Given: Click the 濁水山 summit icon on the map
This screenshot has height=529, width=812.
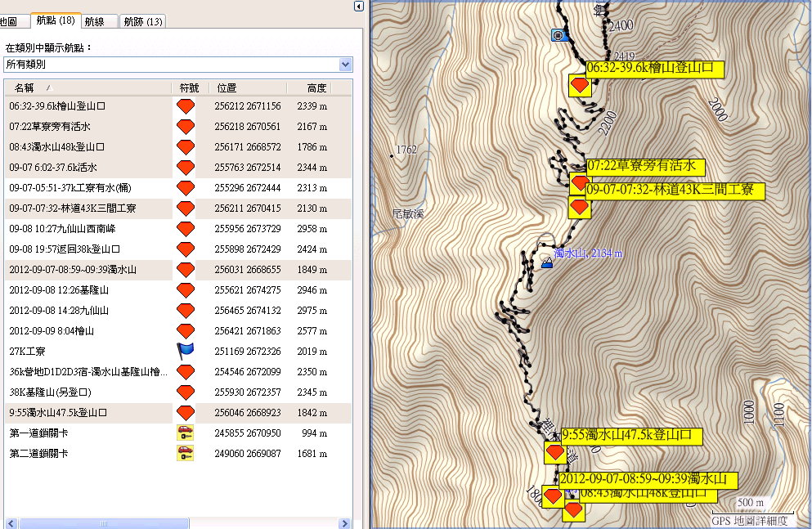Looking at the screenshot, I should (545, 262).
